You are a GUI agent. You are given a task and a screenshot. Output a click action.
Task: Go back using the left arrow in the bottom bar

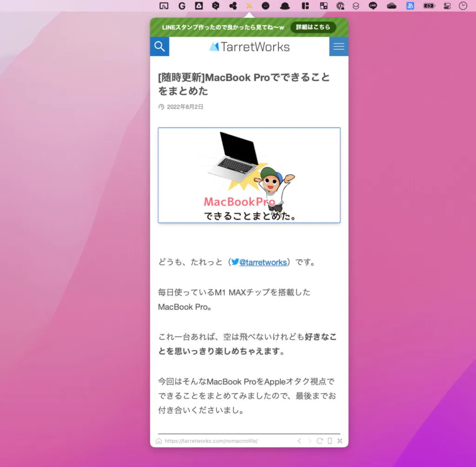pos(299,441)
